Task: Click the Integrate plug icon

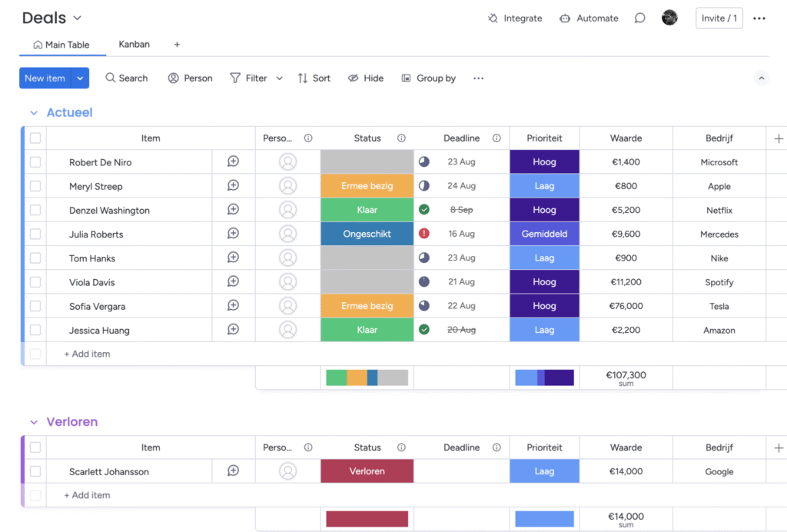Action: (x=493, y=18)
